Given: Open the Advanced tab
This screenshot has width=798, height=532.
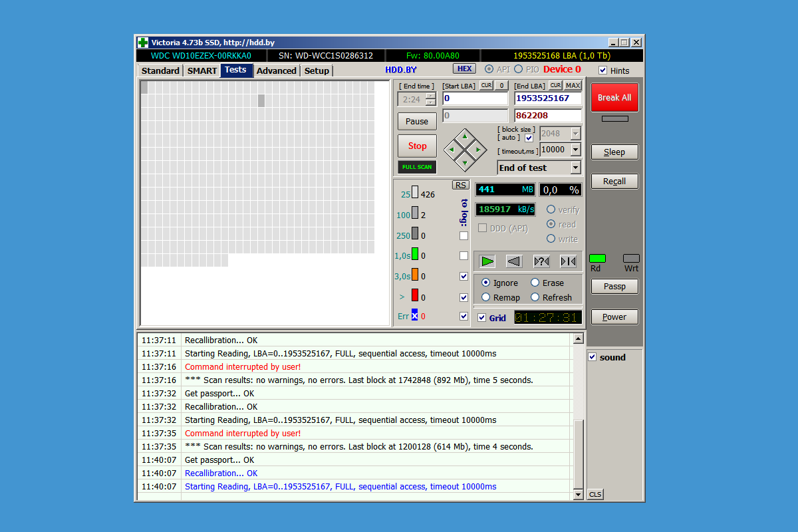Looking at the screenshot, I should tap(277, 70).
